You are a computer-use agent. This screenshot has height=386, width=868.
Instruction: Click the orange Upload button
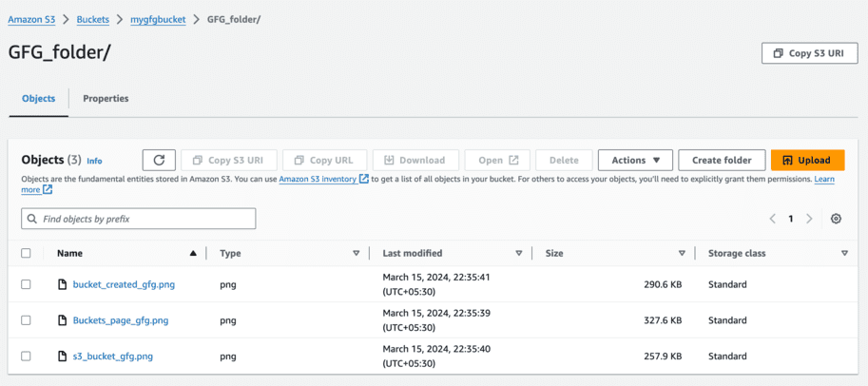807,161
